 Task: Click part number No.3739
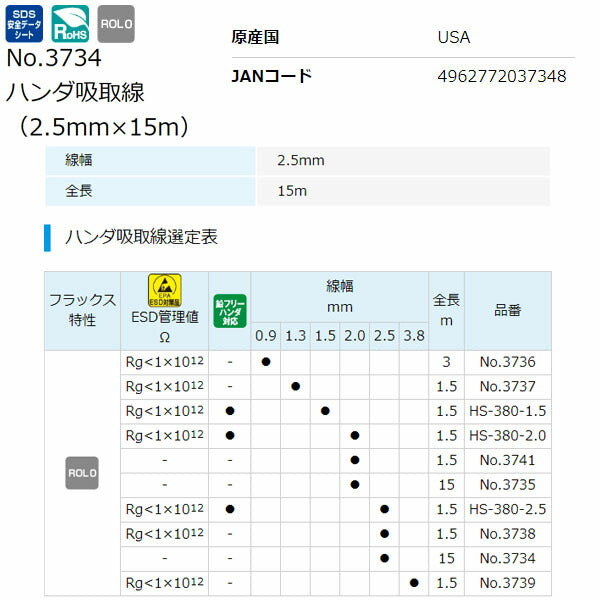coord(507,583)
